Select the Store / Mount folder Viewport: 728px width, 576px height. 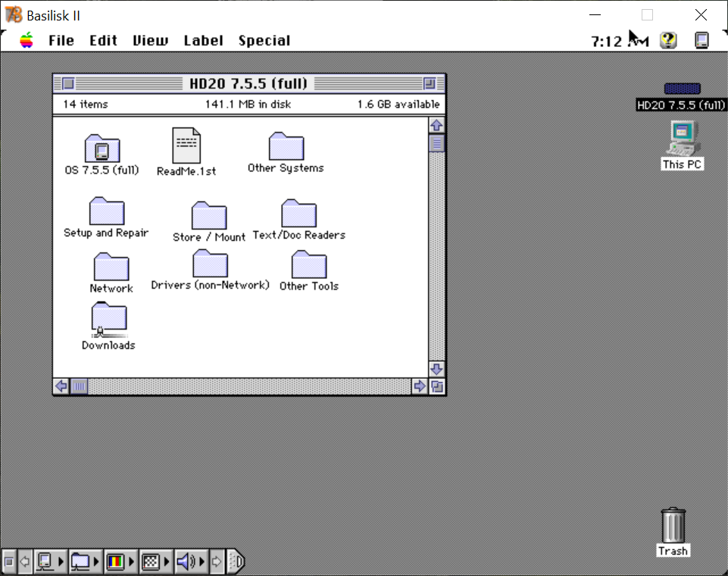click(x=209, y=215)
